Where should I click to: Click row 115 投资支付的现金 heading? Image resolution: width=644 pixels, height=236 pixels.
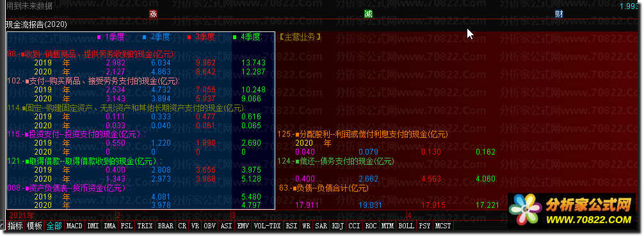point(77,135)
